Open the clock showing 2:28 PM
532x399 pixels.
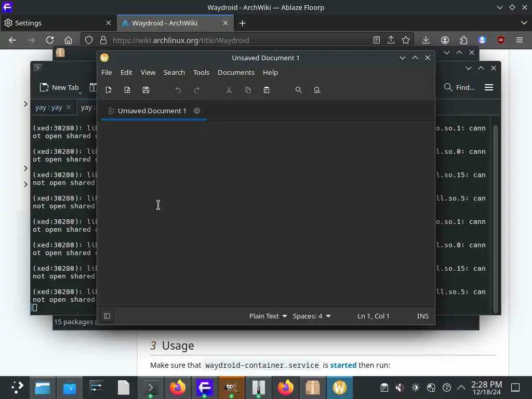click(x=486, y=388)
